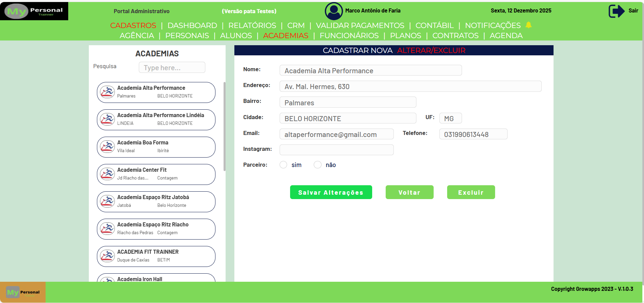Switch to the CADASTRAR NOVA tab
The image size is (644, 303).
pyautogui.click(x=357, y=50)
